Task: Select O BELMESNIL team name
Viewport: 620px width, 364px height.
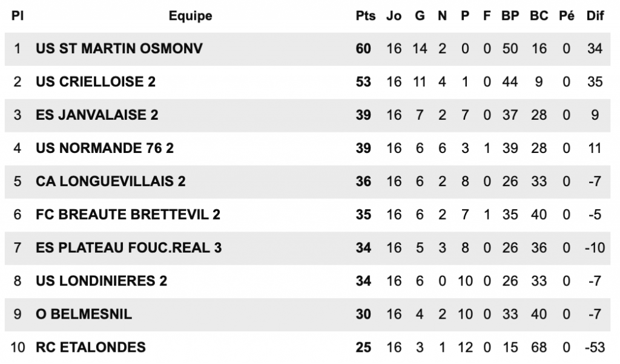Action: click(84, 314)
